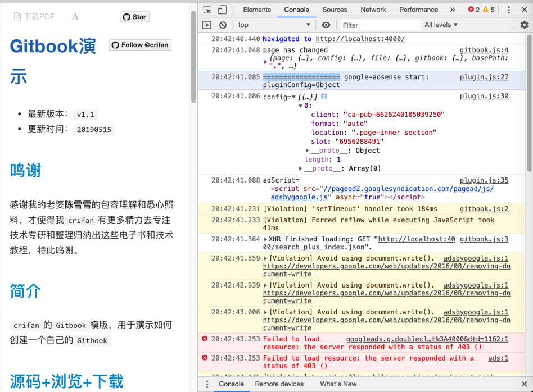
Task: Open the ads:1 source link
Action: (x=498, y=358)
